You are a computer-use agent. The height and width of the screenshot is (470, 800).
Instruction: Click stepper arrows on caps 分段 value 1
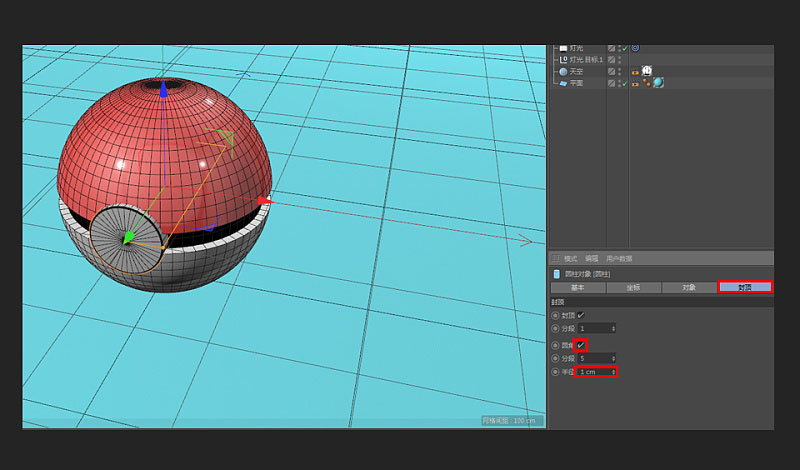click(x=613, y=328)
